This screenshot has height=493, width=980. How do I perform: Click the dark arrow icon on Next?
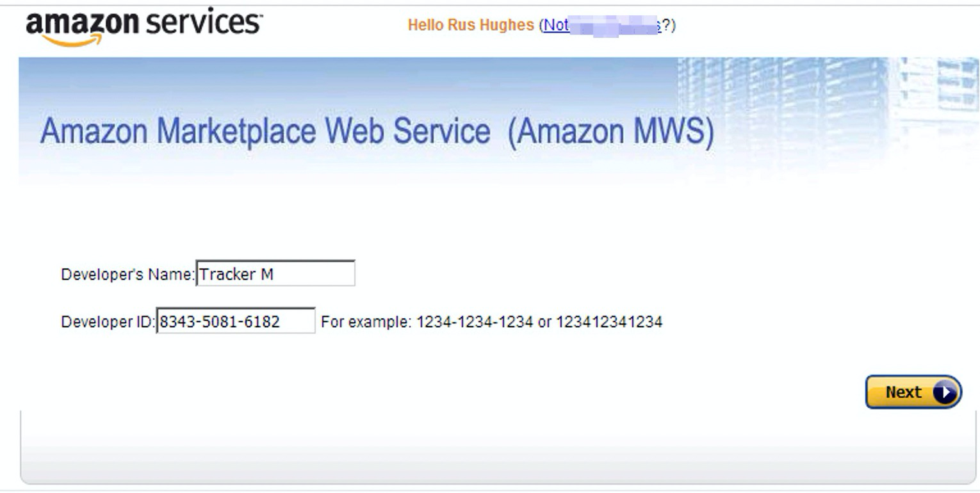pos(945,392)
